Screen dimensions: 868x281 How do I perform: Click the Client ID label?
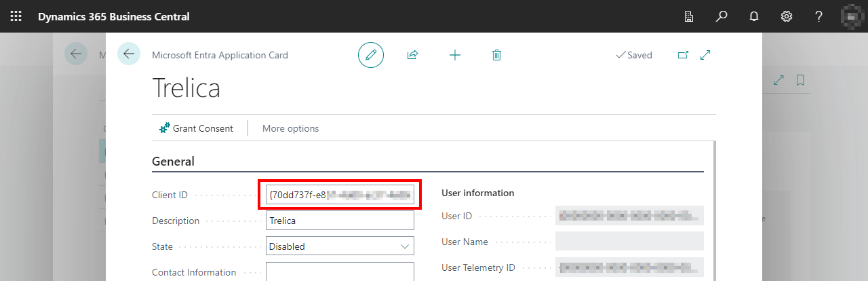coord(170,195)
